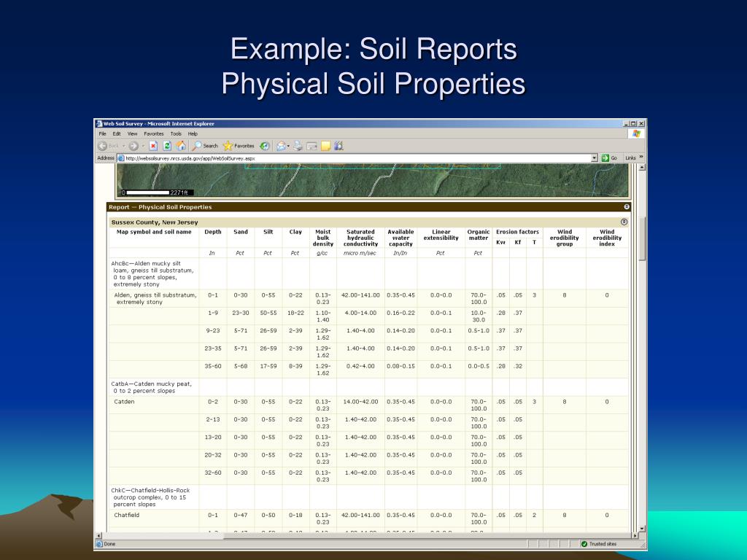Screen dimensions: 747x560
Task: Open the Search pane
Action: [205, 146]
